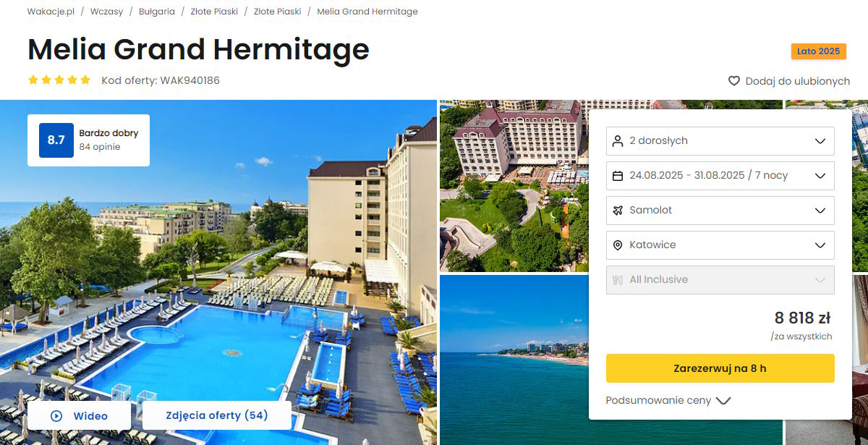The image size is (868, 445).
Task: Click the cutlery icon beside All Inclusive
Action: click(617, 280)
